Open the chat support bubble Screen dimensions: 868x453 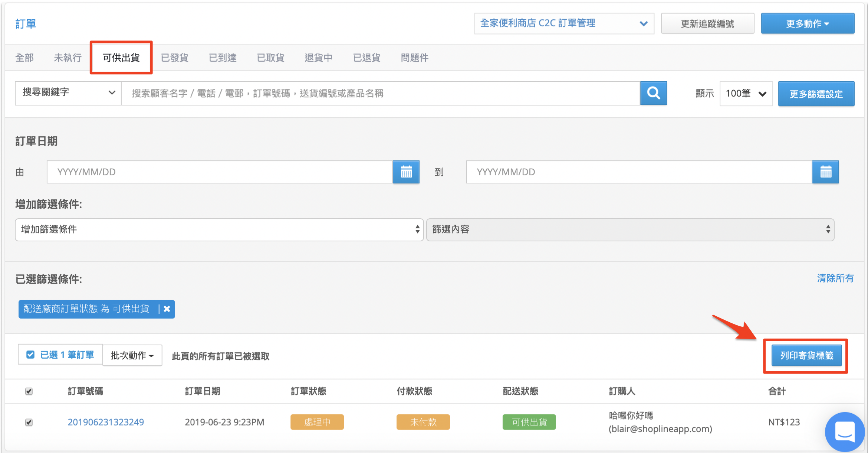pyautogui.click(x=845, y=432)
